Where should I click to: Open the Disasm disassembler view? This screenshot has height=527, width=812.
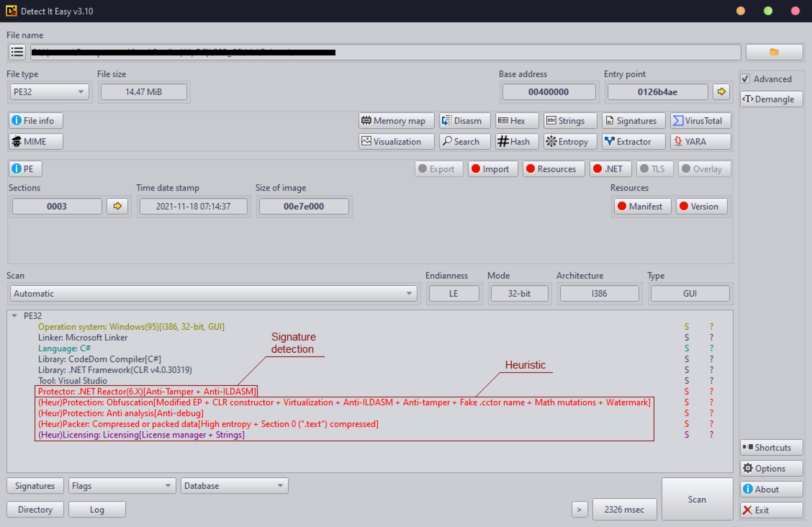pos(464,121)
